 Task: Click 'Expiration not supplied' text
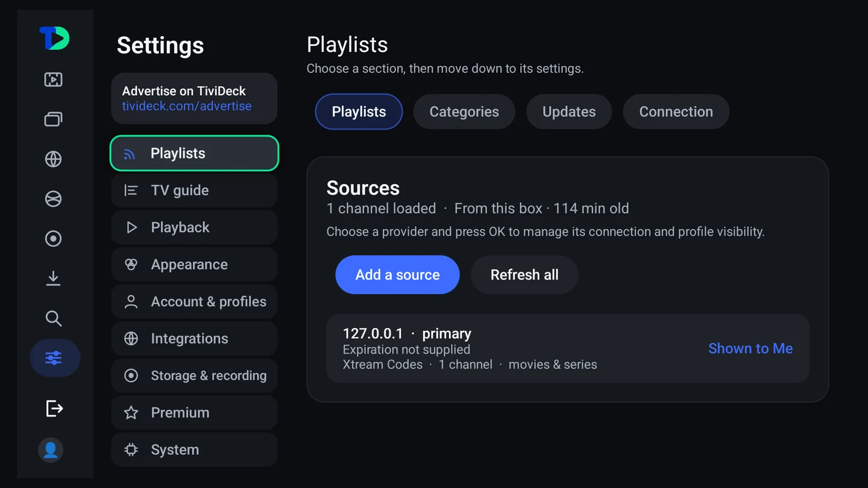point(406,349)
